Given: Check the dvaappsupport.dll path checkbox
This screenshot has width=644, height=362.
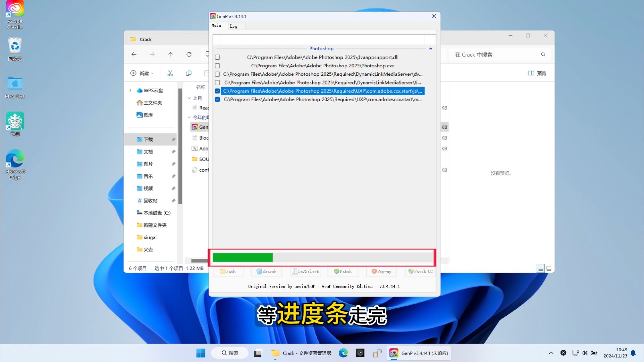Looking at the screenshot, I should point(217,57).
